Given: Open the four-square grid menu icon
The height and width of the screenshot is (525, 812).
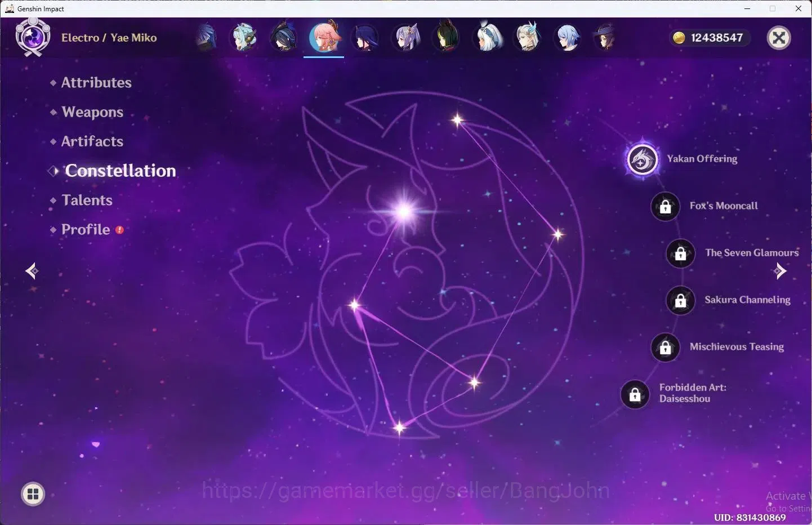Looking at the screenshot, I should pyautogui.click(x=33, y=495).
